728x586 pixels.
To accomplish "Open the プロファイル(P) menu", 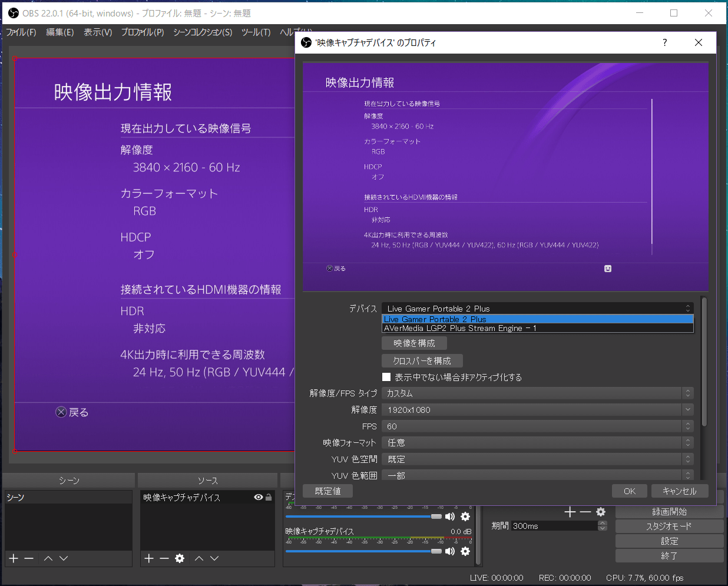I will 143,32.
